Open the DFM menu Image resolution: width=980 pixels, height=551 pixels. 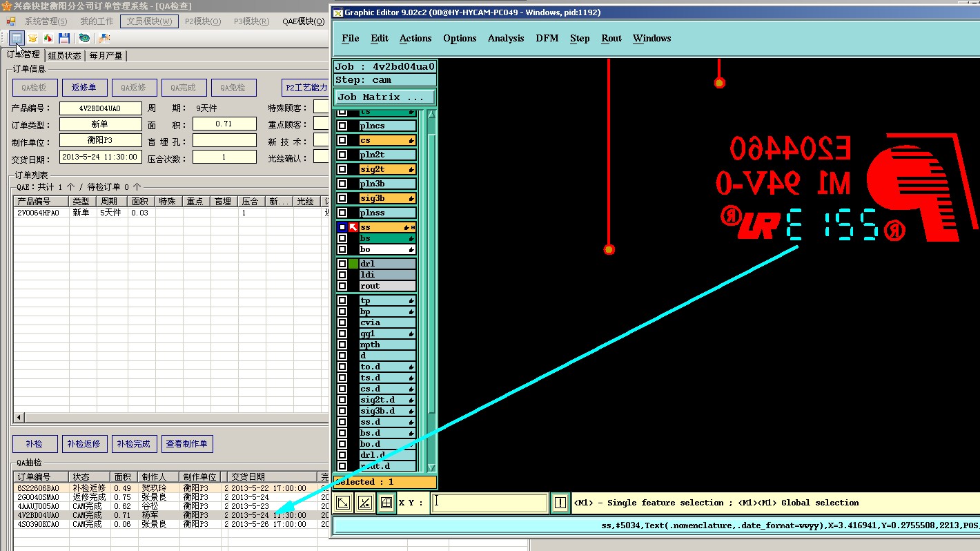click(547, 38)
